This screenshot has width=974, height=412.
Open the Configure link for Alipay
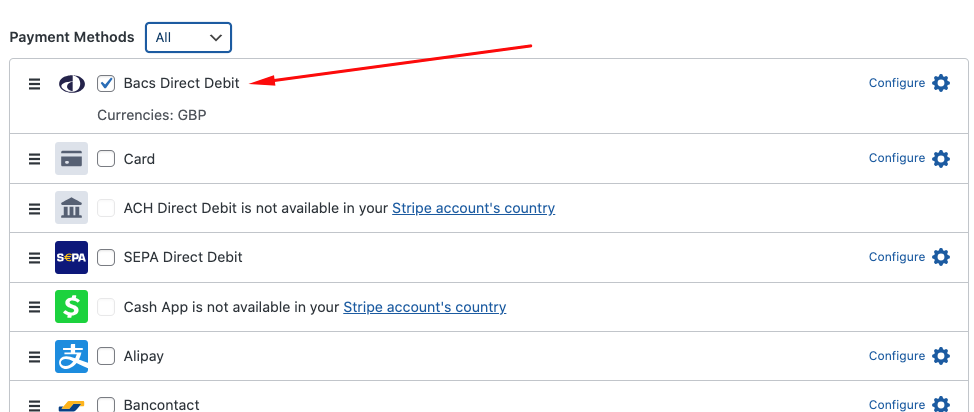click(x=897, y=356)
